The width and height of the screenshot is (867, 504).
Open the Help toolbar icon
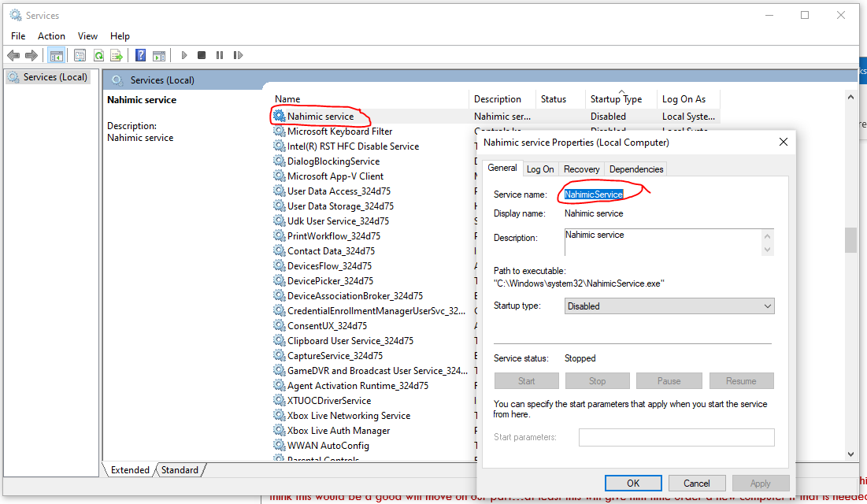pos(140,55)
